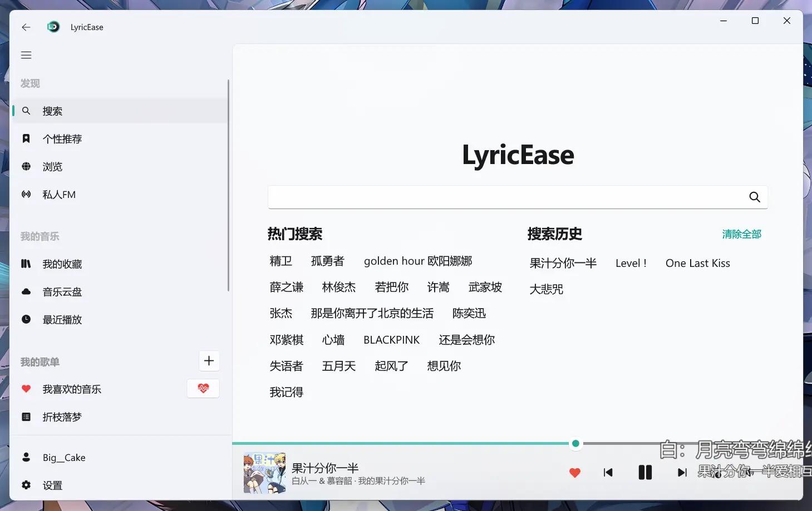This screenshot has height=511, width=812.
Task: Choose One Last Kiss from search history
Action: 697,264
